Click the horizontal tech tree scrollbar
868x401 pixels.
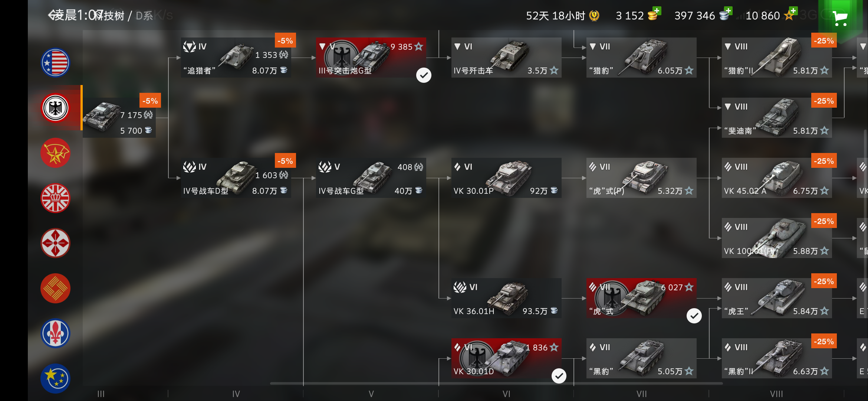(496, 383)
